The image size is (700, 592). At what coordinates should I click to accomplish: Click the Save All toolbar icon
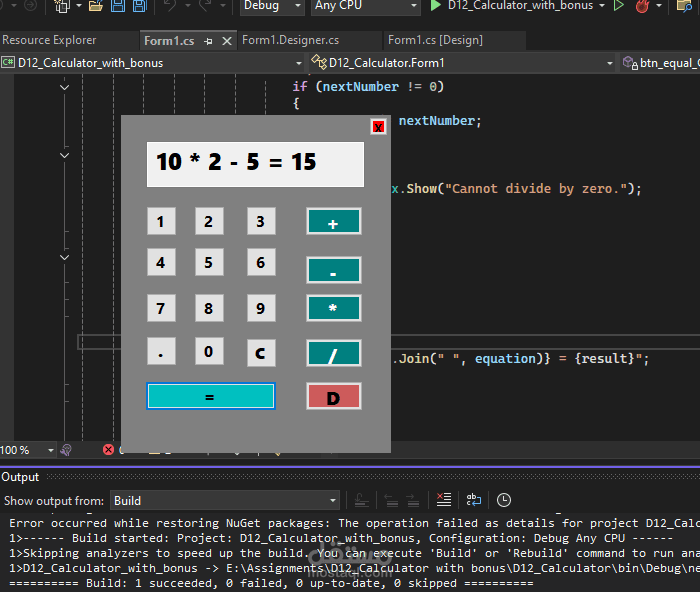[x=140, y=6]
